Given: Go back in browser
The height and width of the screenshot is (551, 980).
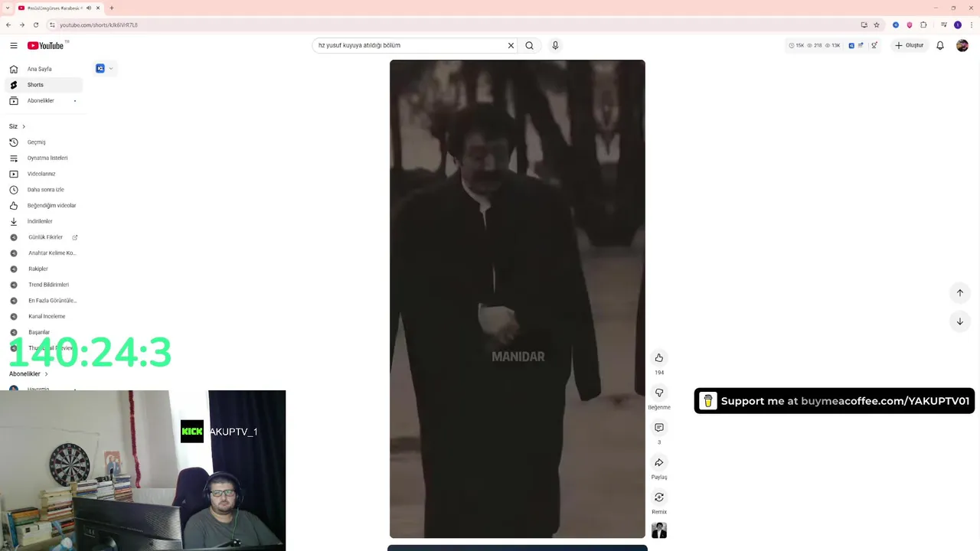Looking at the screenshot, I should (8, 24).
